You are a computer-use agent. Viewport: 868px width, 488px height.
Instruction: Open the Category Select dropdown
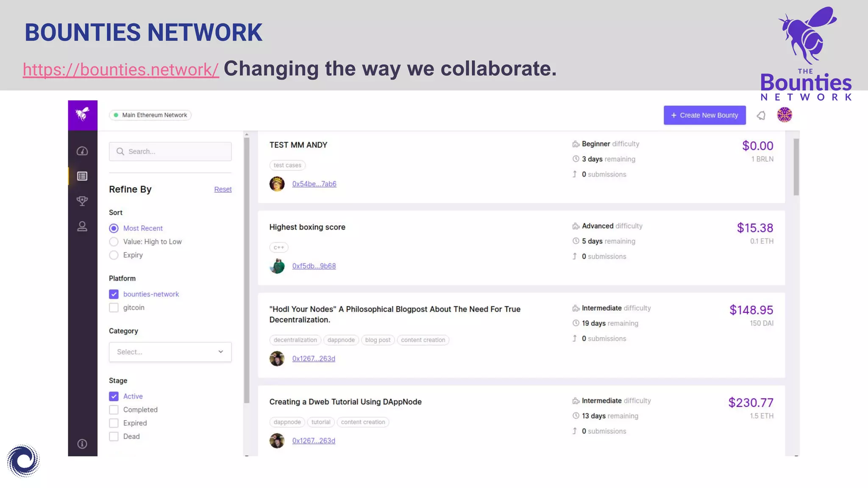coord(170,352)
